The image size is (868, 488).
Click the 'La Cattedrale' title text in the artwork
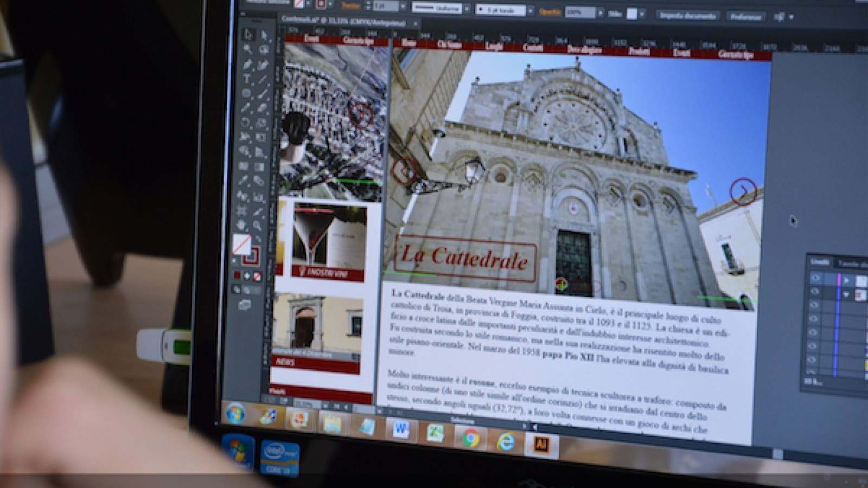tap(464, 258)
